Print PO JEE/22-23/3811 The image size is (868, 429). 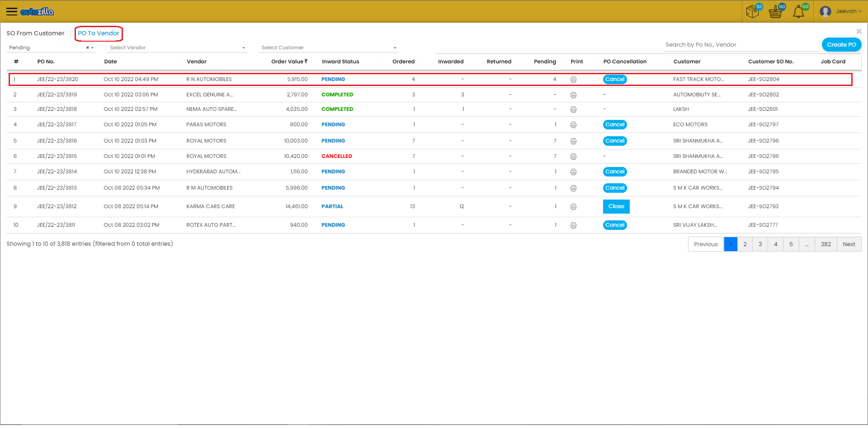[573, 225]
